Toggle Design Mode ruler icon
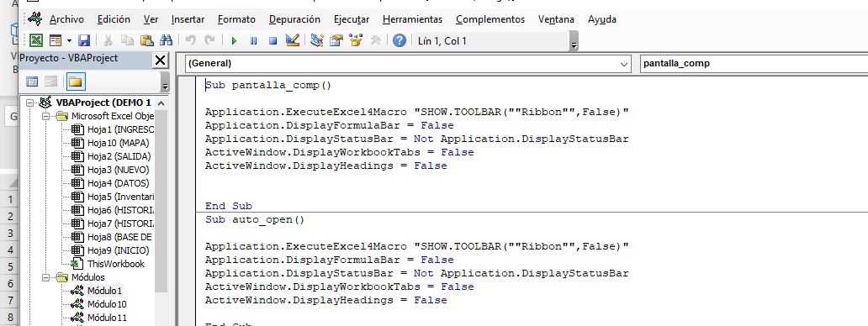Screen dimensions: 868x326 (x=293, y=40)
